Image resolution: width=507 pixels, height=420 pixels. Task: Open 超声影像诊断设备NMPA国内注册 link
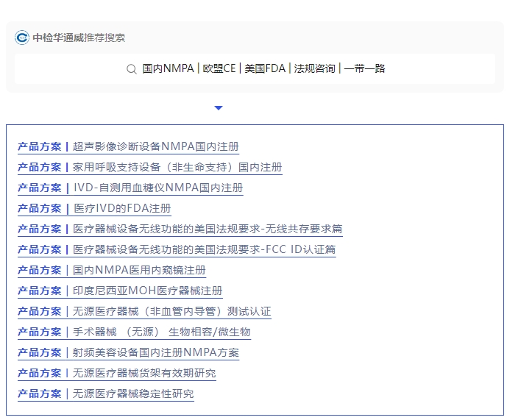point(155,146)
